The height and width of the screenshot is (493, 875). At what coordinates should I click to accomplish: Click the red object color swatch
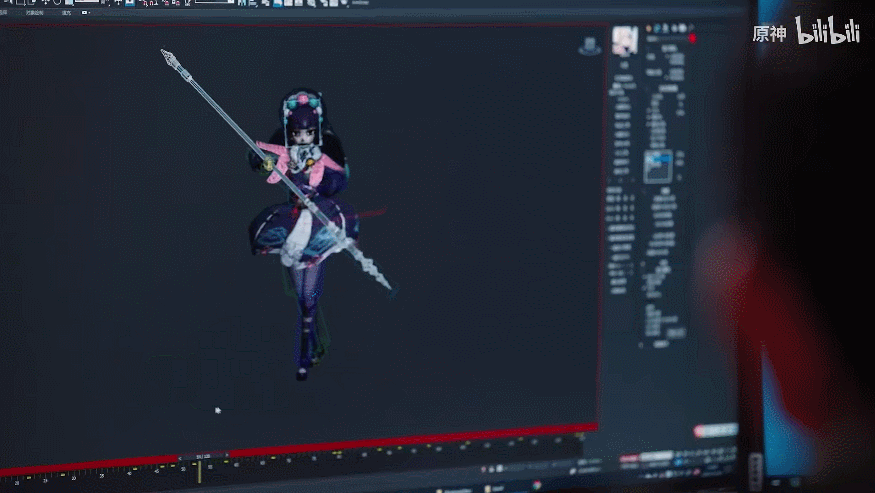[693, 39]
